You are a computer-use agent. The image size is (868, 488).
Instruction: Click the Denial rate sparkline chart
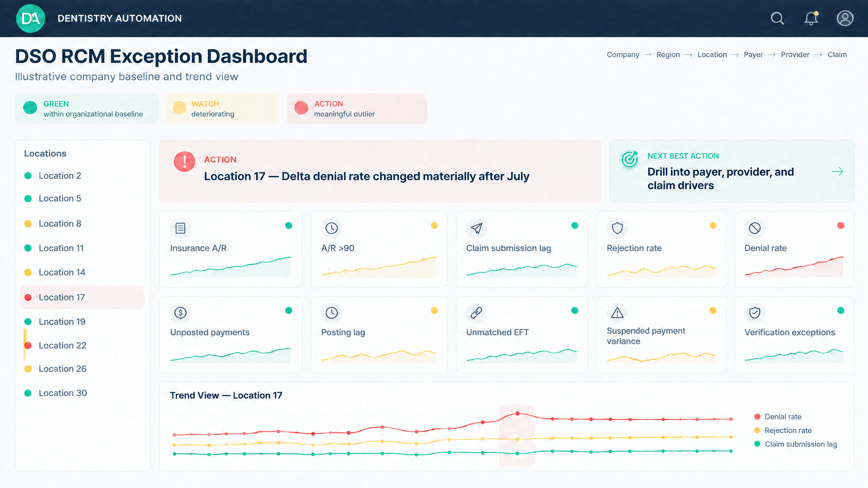tap(794, 267)
